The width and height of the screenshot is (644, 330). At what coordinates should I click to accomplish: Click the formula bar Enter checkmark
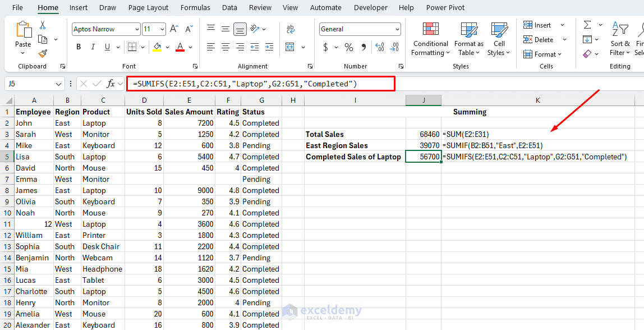(98, 84)
